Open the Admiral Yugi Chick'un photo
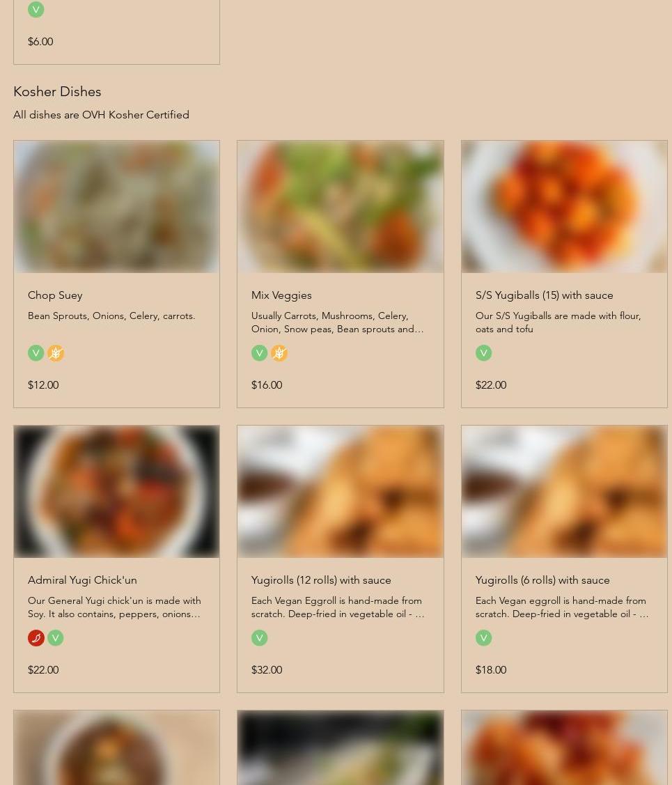Image resolution: width=672 pixels, height=785 pixels. point(116,492)
